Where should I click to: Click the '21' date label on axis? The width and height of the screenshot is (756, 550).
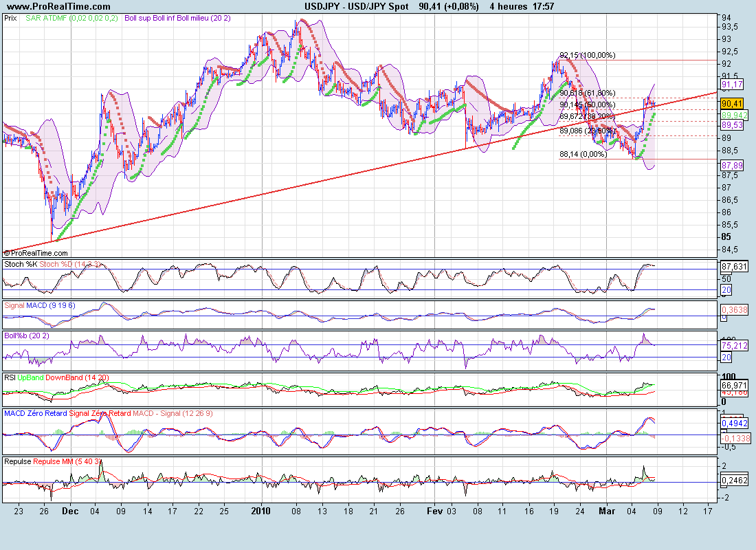click(x=373, y=511)
